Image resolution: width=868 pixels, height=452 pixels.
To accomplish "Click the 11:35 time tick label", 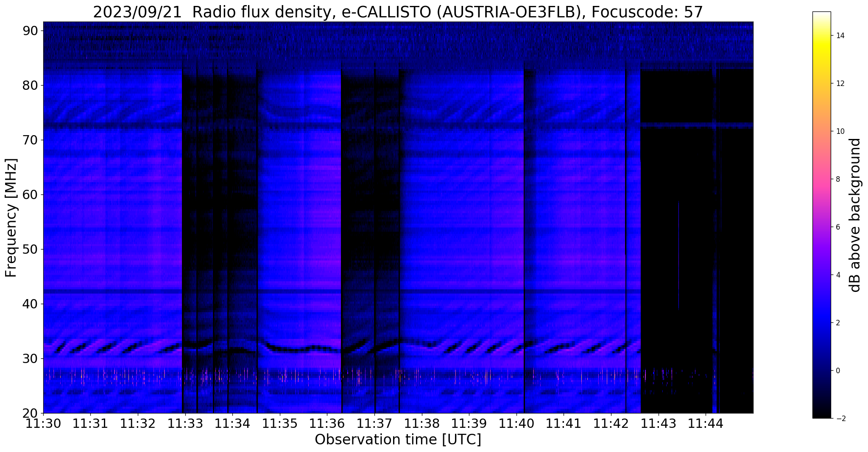I will coord(280,423).
